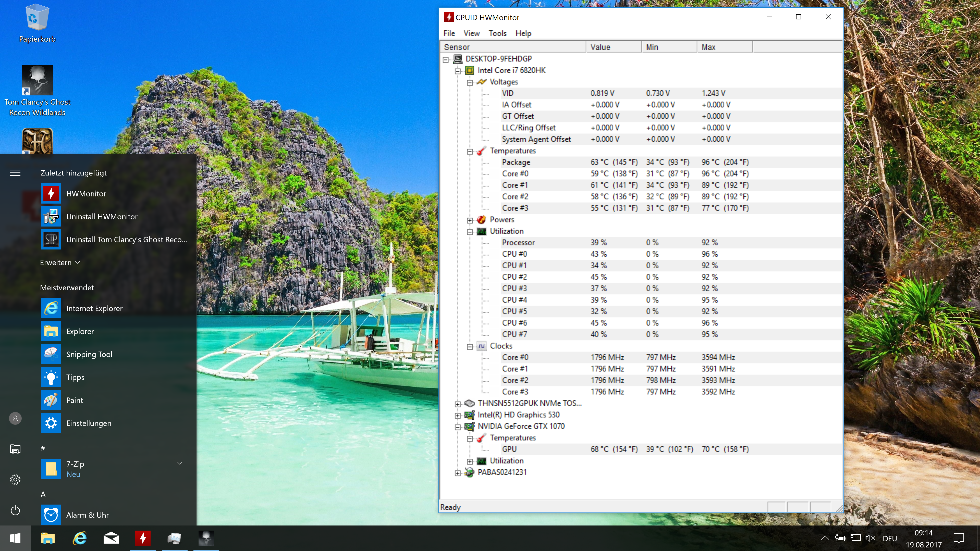Viewport: 980px width, 551px height.
Task: Expand the 7-Zip folder chevron
Action: 180,463
